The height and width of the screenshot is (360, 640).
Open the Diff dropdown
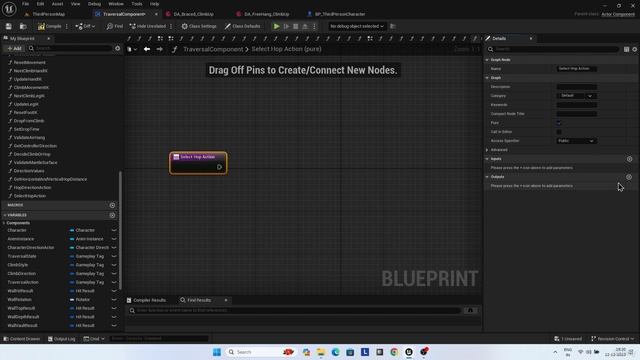(85, 26)
